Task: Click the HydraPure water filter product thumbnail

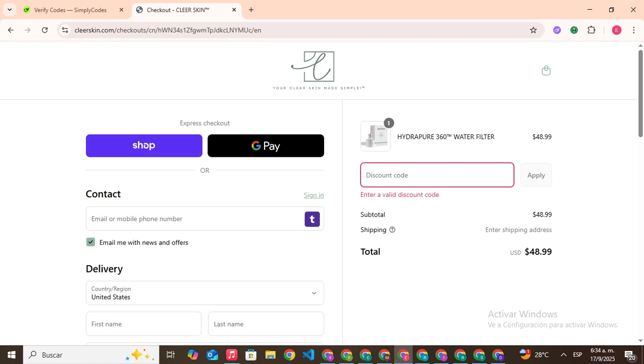Action: click(376, 136)
